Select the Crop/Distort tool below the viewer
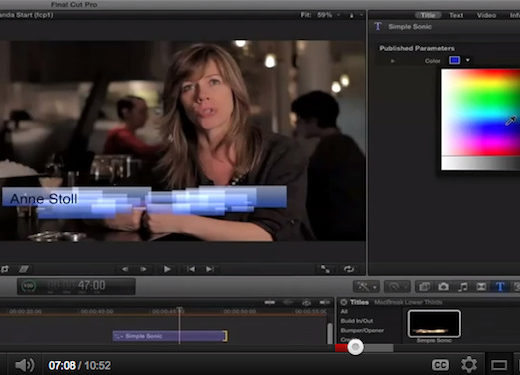This screenshot has height=375, width=520. [24, 269]
